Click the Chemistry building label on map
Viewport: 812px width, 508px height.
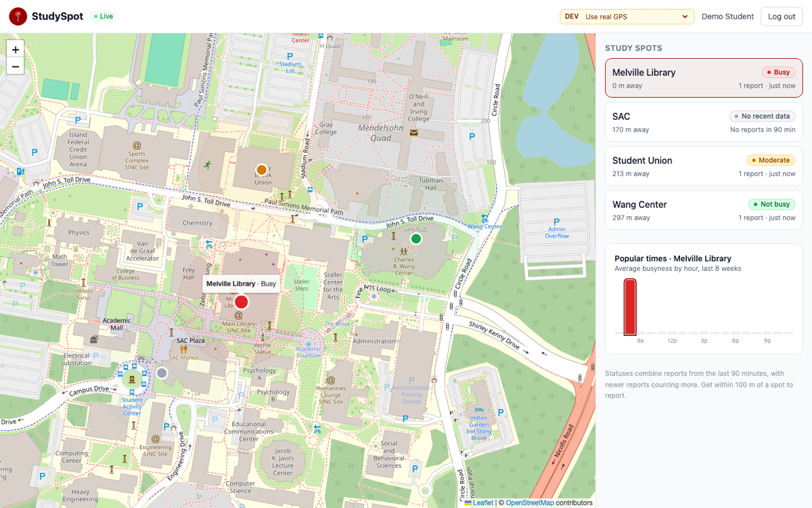click(197, 223)
